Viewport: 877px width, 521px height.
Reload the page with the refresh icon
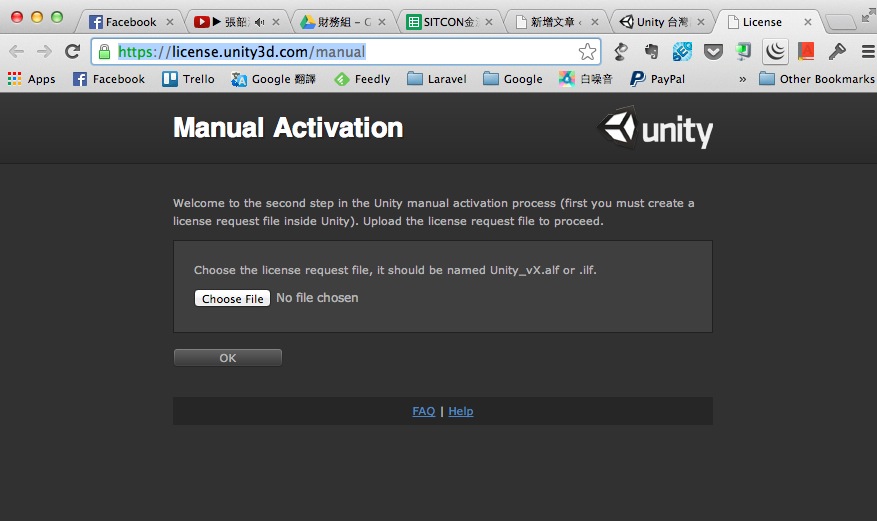[73, 52]
